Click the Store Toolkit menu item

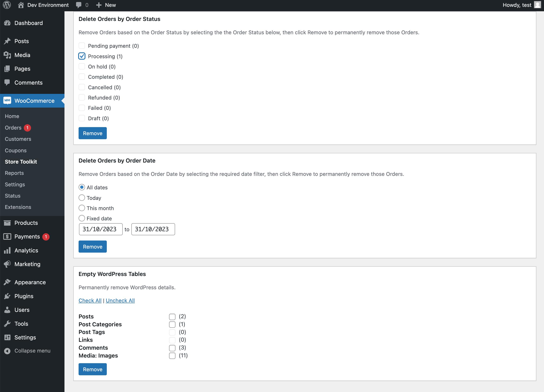click(21, 161)
